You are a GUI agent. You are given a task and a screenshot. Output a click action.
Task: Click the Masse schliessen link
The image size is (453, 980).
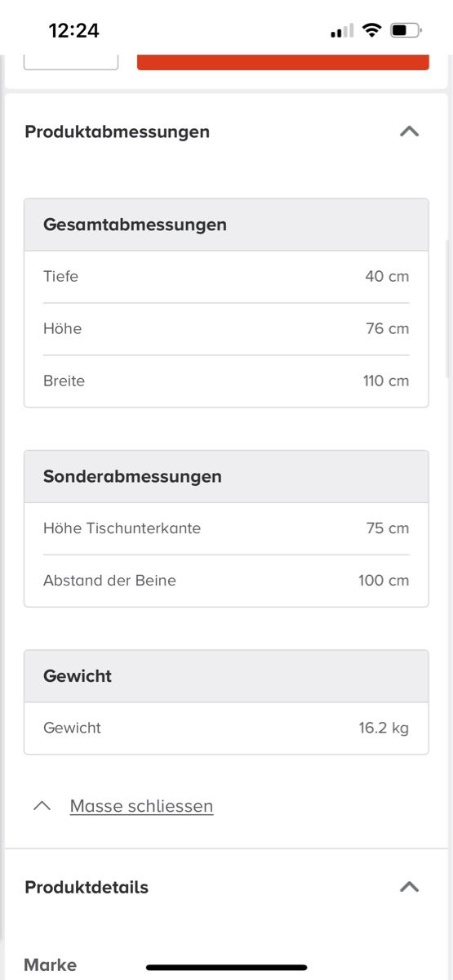141,806
